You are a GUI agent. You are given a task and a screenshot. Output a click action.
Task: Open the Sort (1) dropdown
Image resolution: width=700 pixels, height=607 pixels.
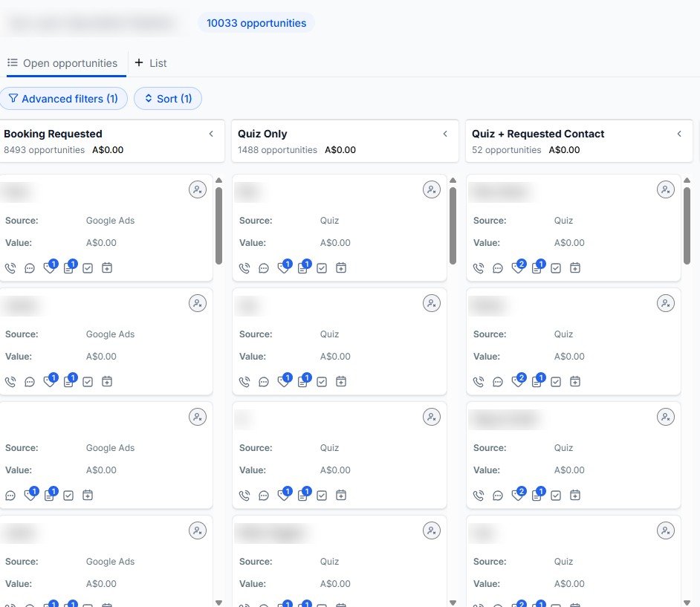(x=168, y=99)
